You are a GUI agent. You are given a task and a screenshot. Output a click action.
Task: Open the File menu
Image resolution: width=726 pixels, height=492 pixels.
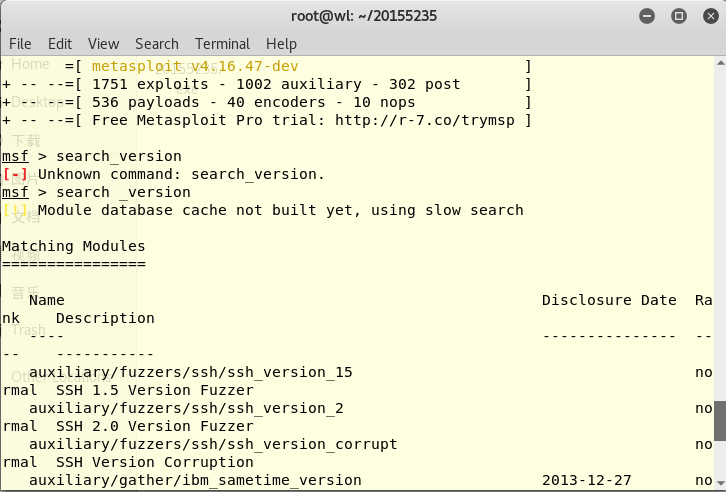20,44
